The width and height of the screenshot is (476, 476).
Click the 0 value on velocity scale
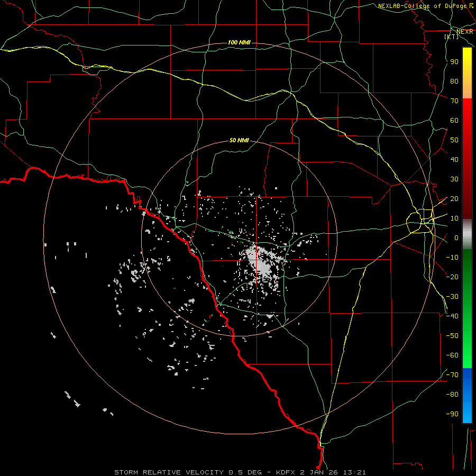(456, 237)
